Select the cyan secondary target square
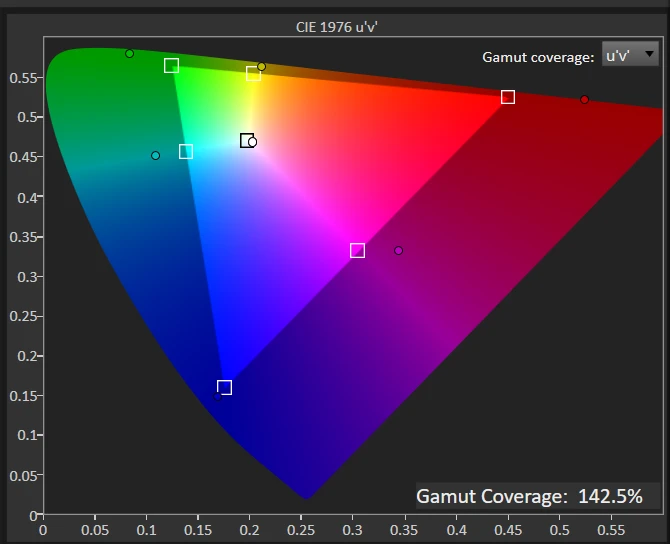Viewport: 670px width, 544px height. pos(186,152)
